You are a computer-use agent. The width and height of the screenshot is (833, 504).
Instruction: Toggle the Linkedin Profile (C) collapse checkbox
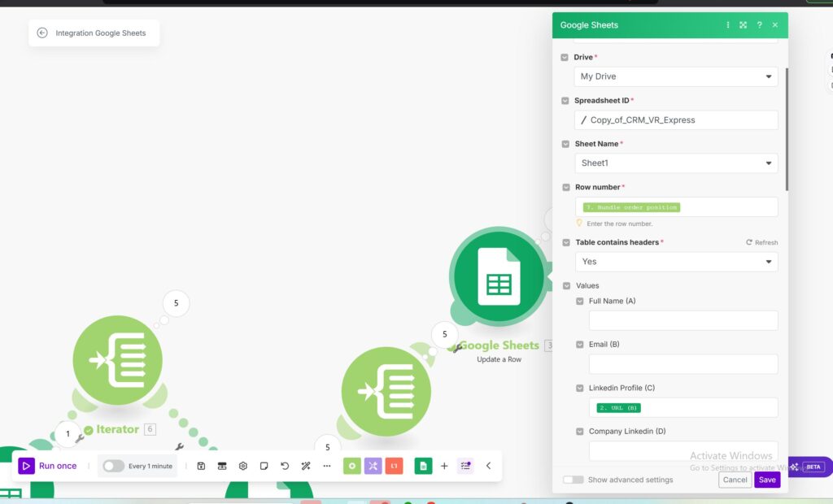coord(579,389)
